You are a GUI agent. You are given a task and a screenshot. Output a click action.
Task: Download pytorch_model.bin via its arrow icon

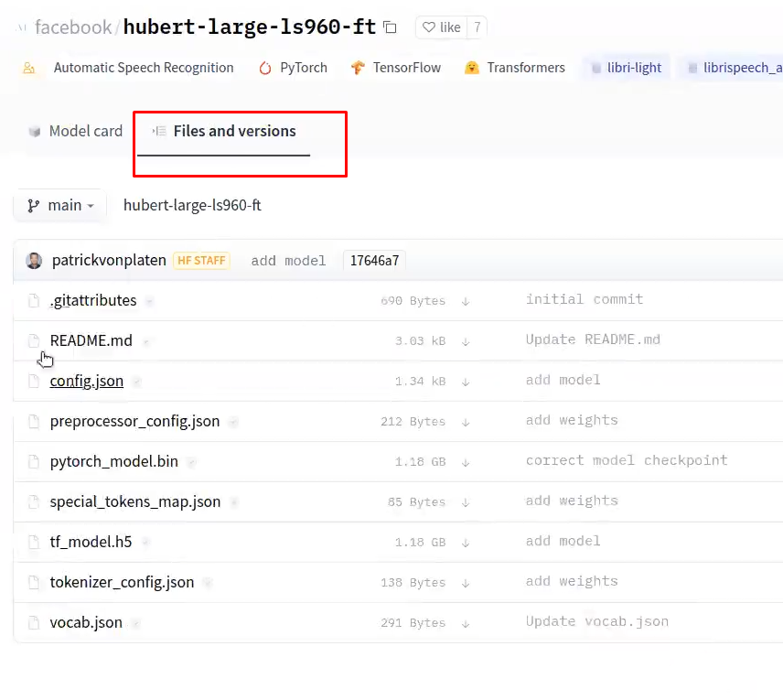pos(466,462)
